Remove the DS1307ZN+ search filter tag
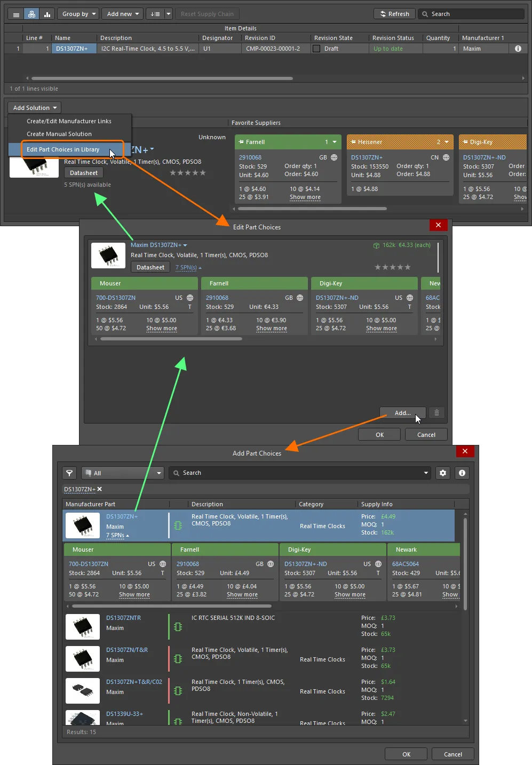The height and width of the screenshot is (765, 532). point(99,489)
